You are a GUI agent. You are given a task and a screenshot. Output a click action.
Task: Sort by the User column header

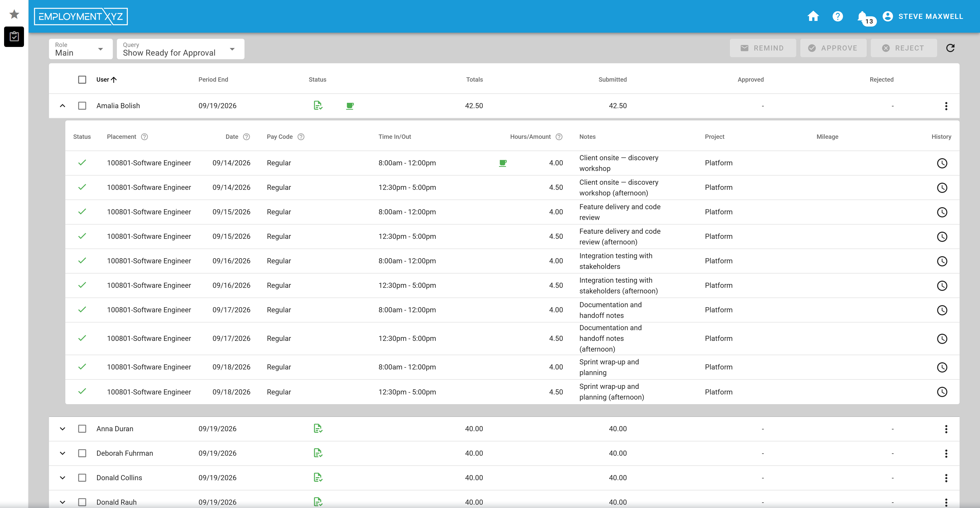pos(106,79)
